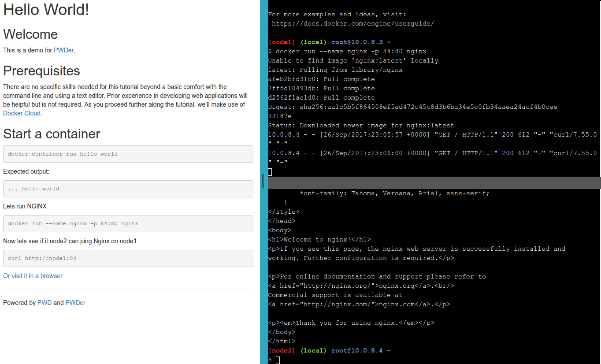This screenshot has height=364, width=601.
Task: Click 'For more examples and ideas, visit:' line
Action: (337, 15)
